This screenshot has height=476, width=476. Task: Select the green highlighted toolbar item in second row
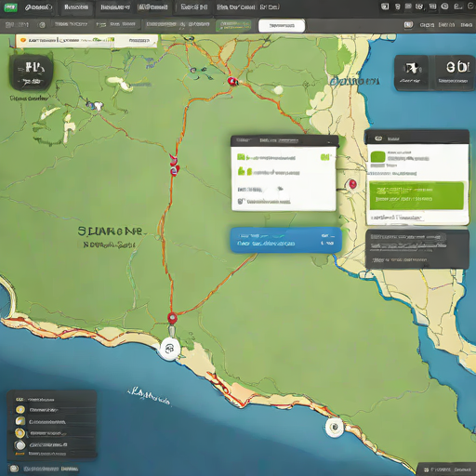pos(233,26)
